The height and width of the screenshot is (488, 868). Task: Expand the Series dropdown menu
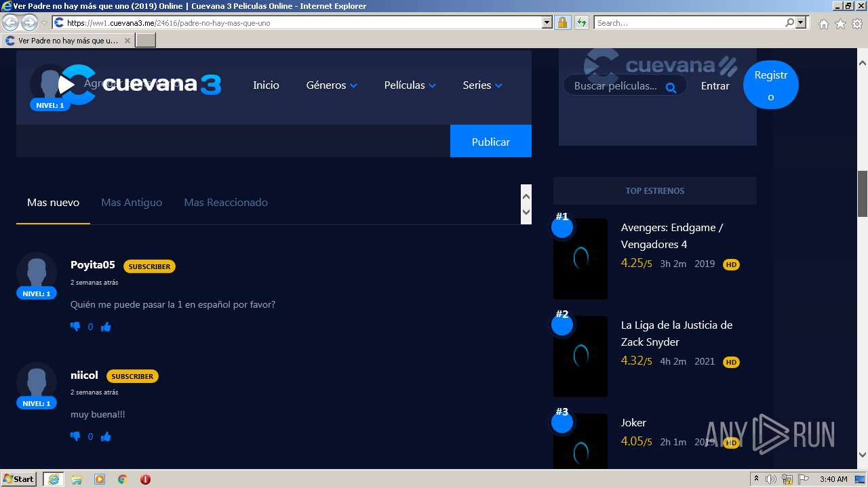point(482,85)
